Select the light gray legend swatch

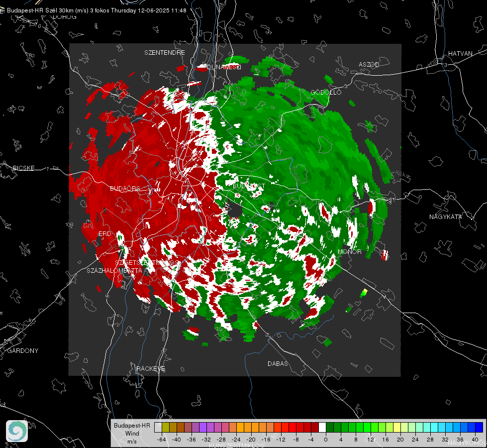pyautogui.click(x=158, y=428)
